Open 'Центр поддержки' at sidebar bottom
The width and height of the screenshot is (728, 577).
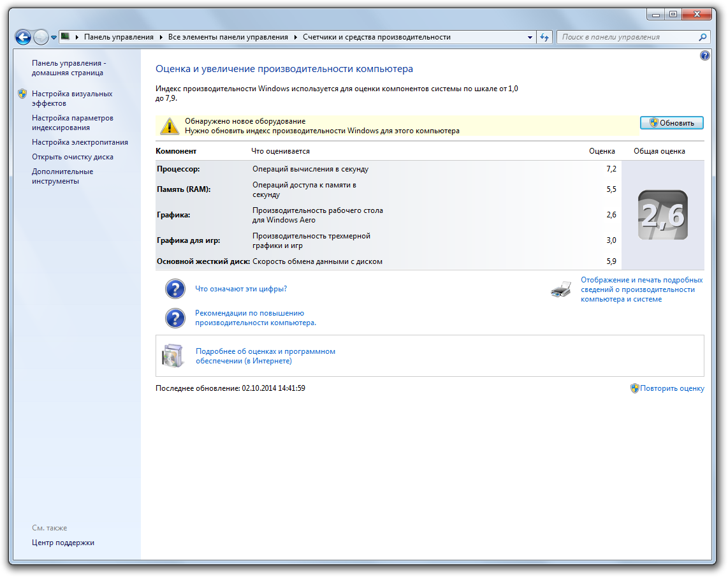[x=62, y=543]
